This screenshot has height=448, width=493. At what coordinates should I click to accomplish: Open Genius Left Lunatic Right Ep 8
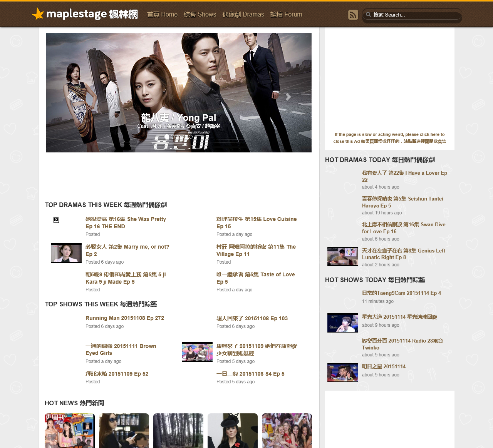point(404,254)
